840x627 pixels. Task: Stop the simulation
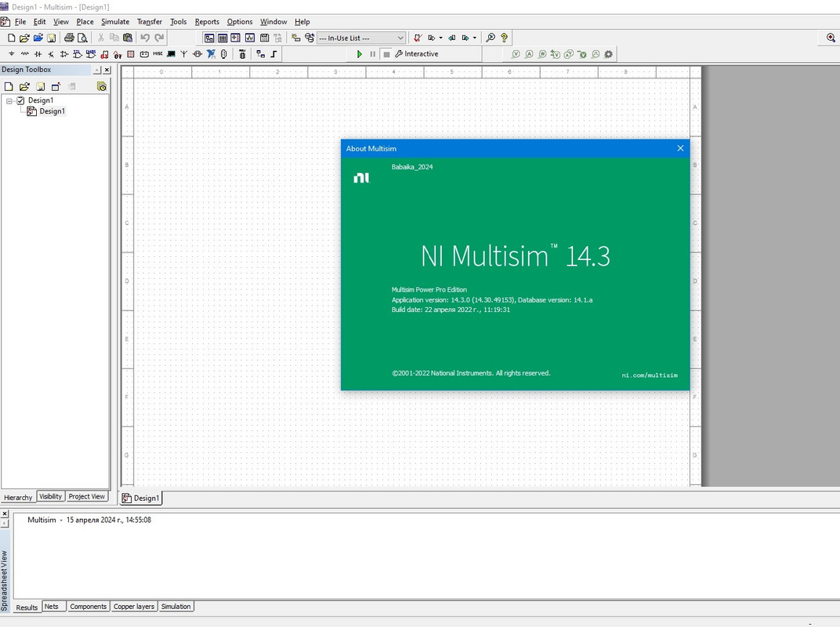tap(386, 54)
